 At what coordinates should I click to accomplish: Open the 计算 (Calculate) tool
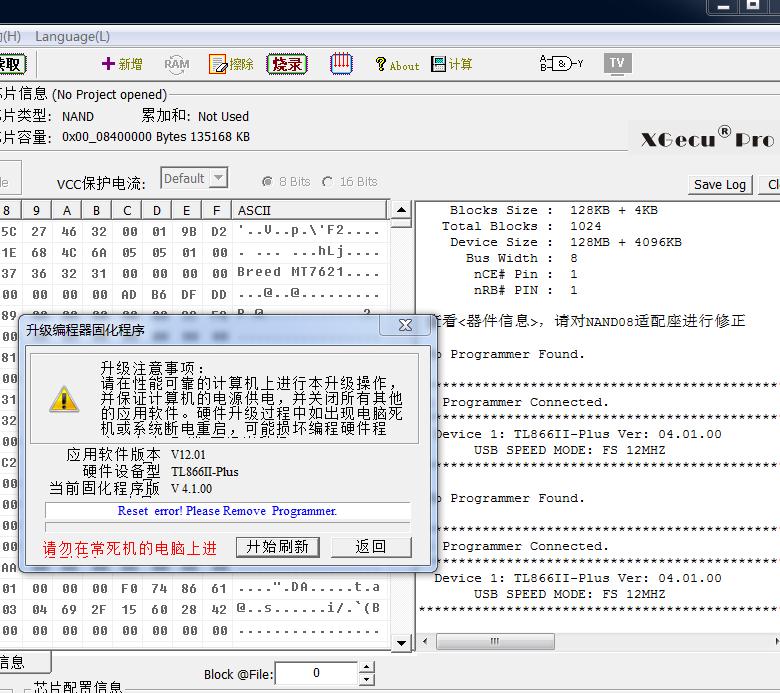452,64
